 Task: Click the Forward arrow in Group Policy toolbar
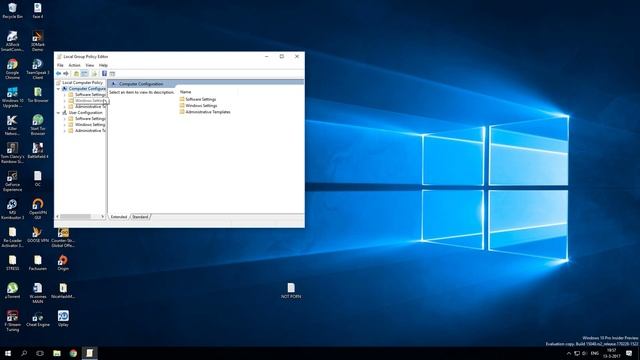point(66,73)
